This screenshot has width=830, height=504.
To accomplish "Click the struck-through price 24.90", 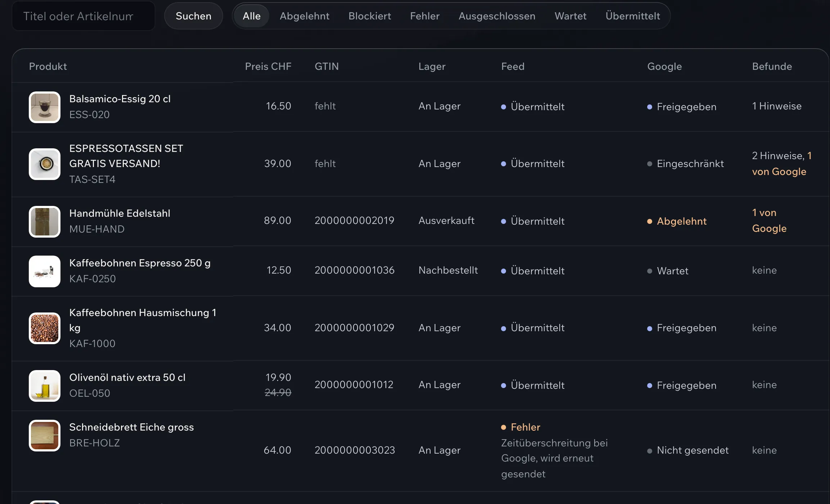I will click(278, 392).
